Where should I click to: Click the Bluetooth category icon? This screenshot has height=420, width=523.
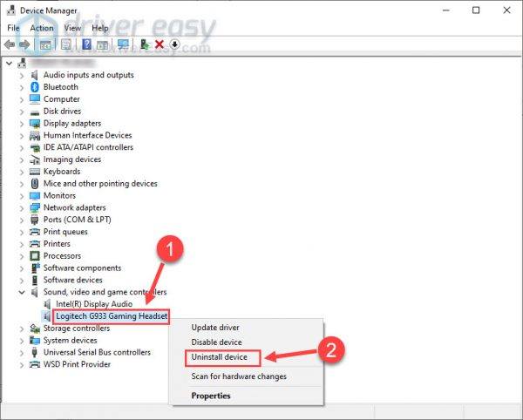coord(35,87)
